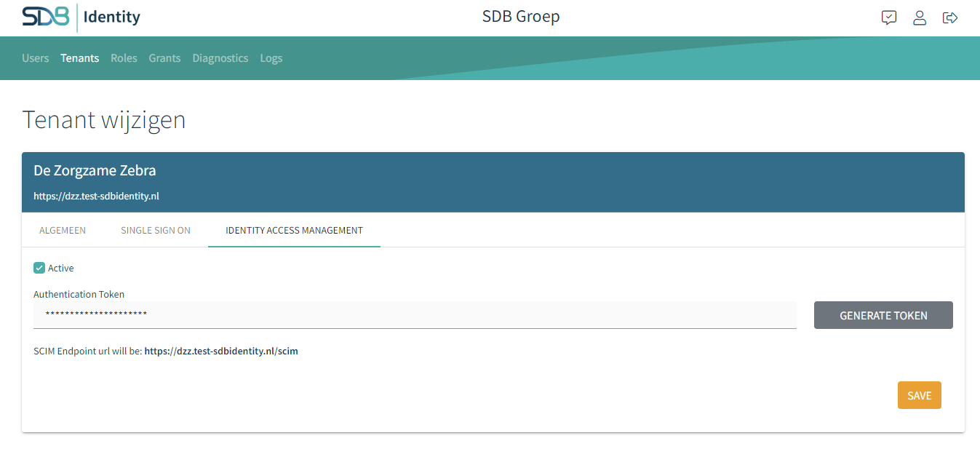980x449 pixels.
Task: Click the SDB Identity logo
Action: click(81, 17)
